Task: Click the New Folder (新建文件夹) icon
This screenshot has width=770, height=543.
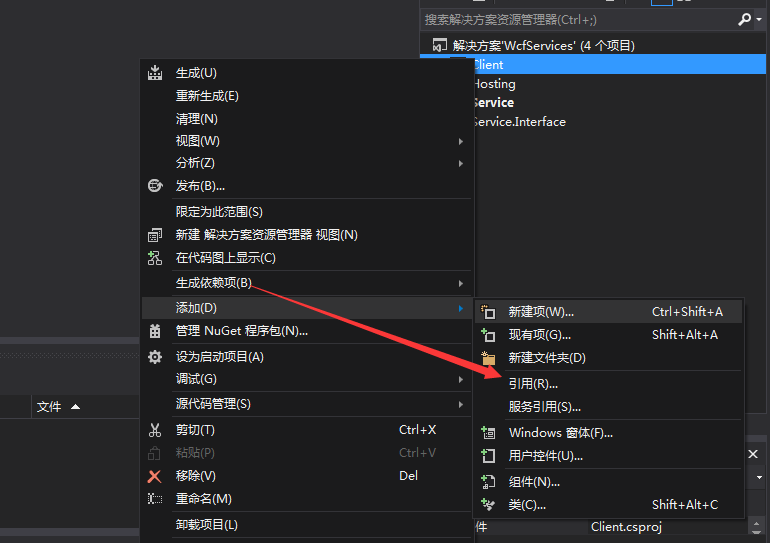Action: pos(488,358)
